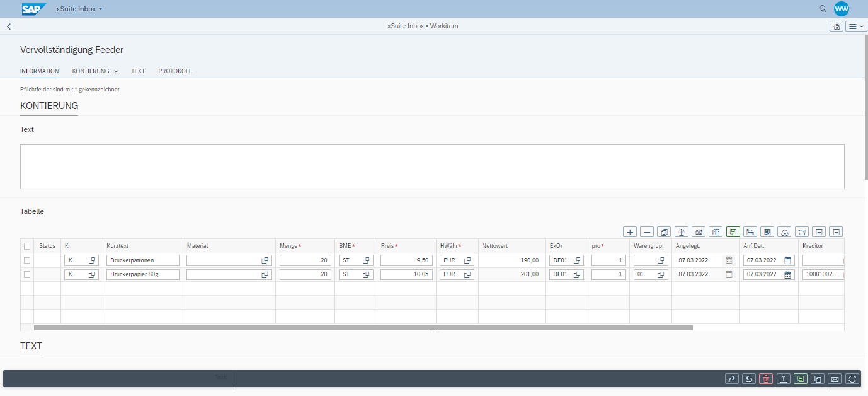Image resolution: width=868 pixels, height=396 pixels.
Task: Delete the document via the red trash icon
Action: coord(765,378)
